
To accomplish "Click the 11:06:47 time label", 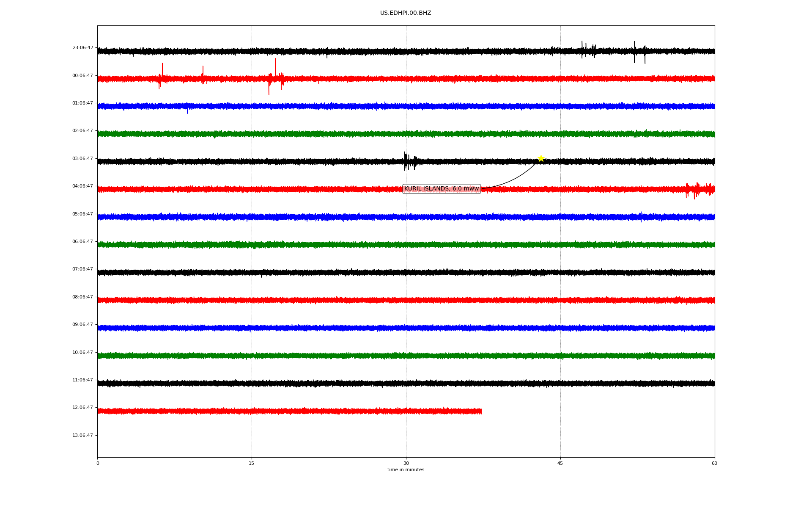I will [x=83, y=380].
